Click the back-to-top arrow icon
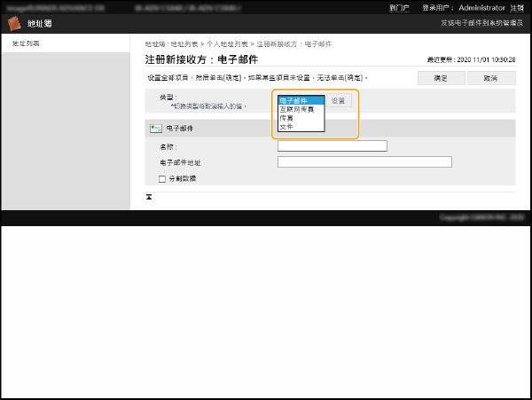This screenshot has height=400, width=532. 149,196
